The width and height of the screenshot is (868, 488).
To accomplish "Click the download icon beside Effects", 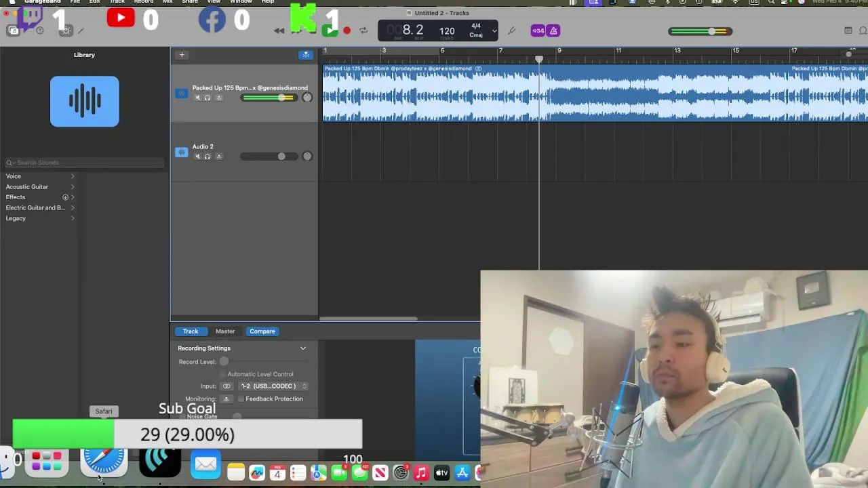I will [x=65, y=197].
